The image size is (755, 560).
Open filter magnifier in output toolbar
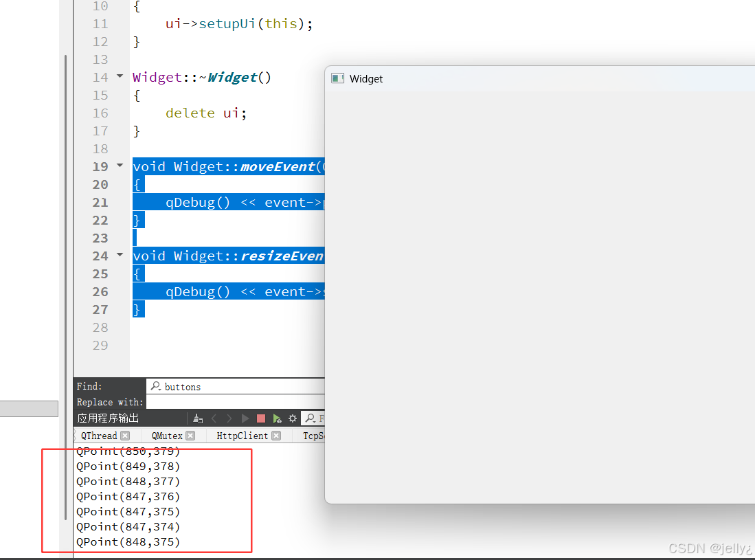311,418
